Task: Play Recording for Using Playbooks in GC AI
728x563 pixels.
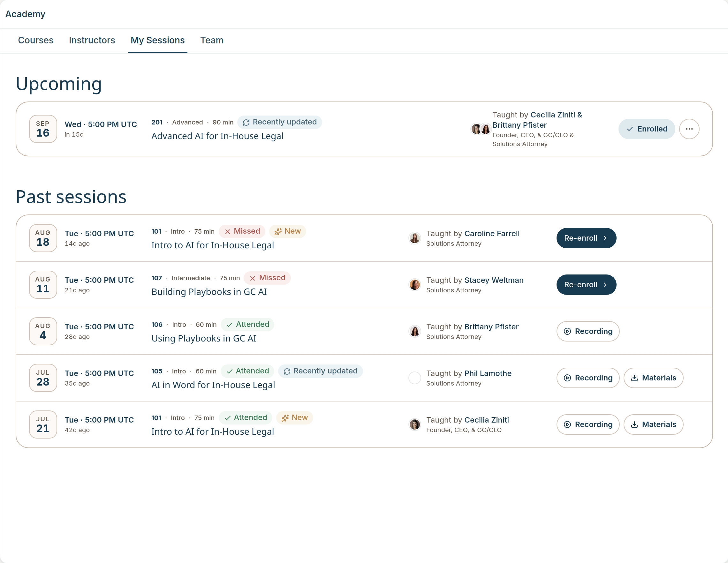Action: (588, 332)
